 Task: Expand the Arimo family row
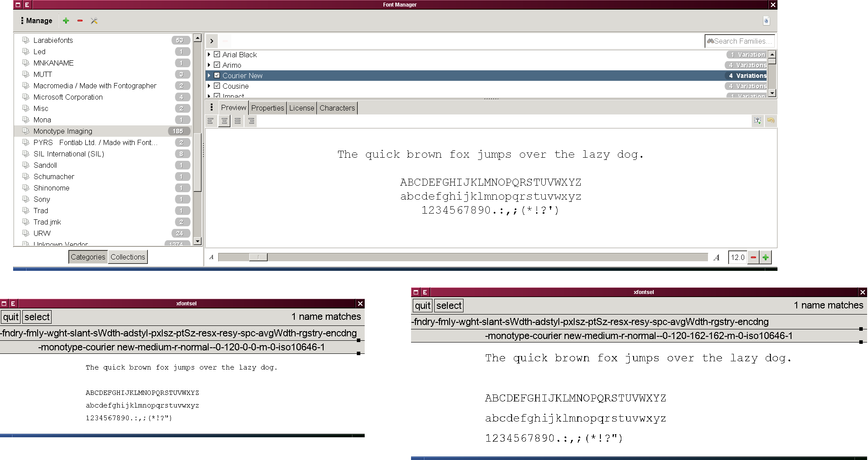[209, 65]
